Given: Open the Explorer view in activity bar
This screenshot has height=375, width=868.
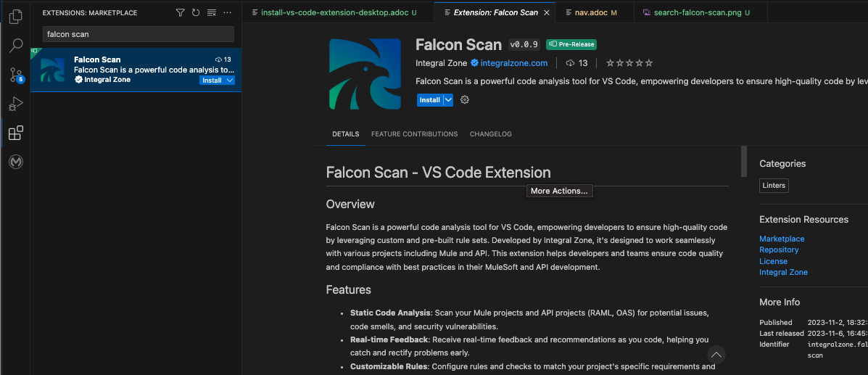Looking at the screenshot, I should pyautogui.click(x=16, y=16).
